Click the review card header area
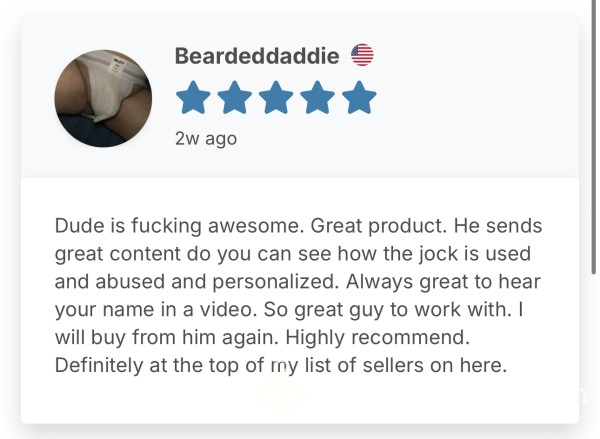600x439 pixels. click(x=300, y=97)
